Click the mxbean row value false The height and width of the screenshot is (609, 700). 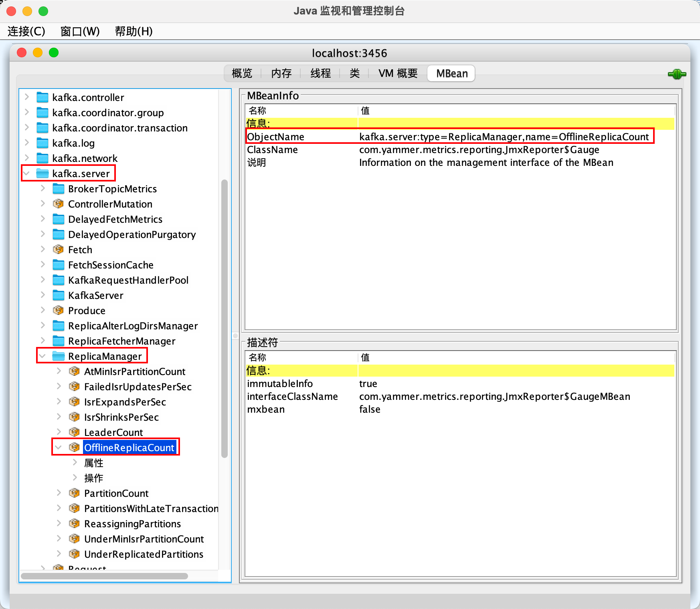(370, 409)
